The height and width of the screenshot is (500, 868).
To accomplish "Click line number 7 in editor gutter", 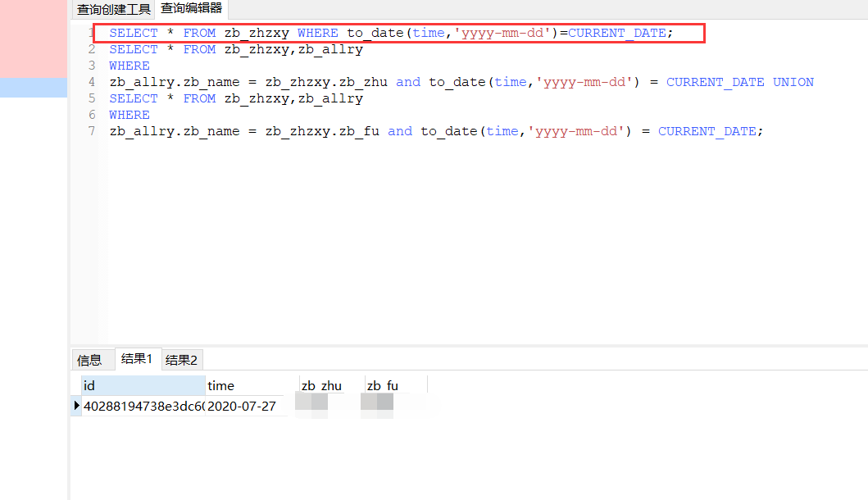I will pos(92,130).
